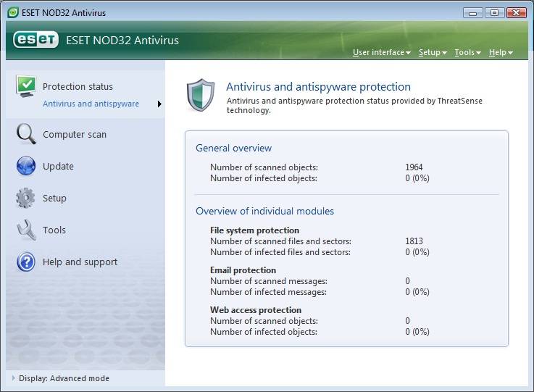Open the User interface dropdown menu

(x=381, y=52)
